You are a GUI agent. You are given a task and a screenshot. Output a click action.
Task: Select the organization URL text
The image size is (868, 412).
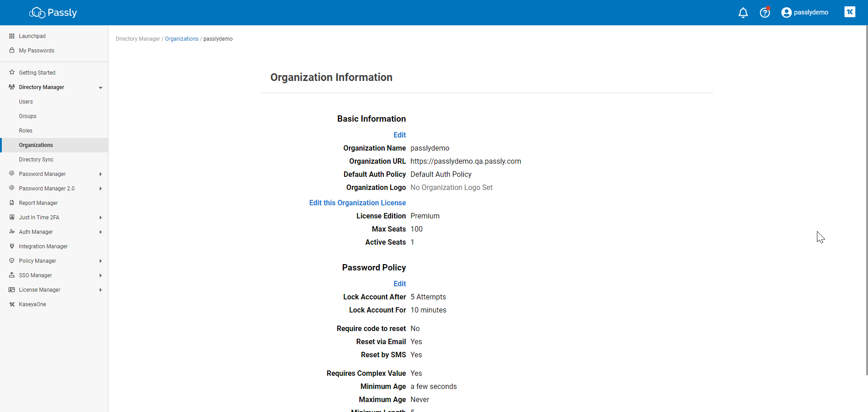(466, 161)
